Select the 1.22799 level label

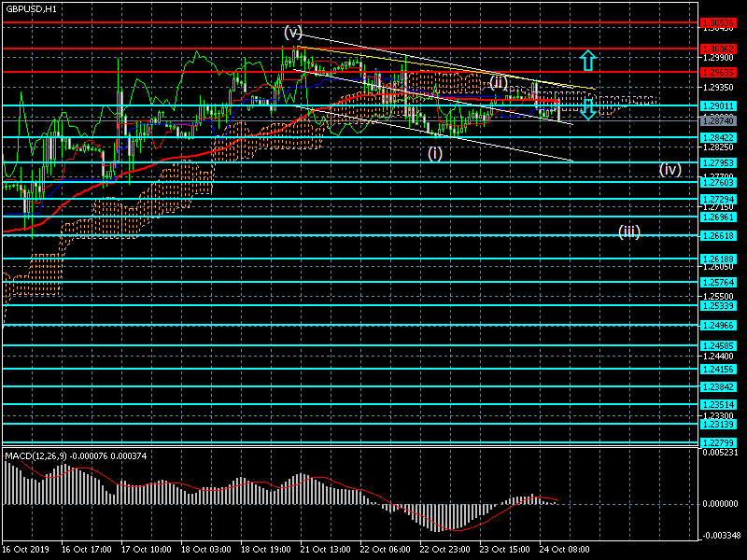718,442
